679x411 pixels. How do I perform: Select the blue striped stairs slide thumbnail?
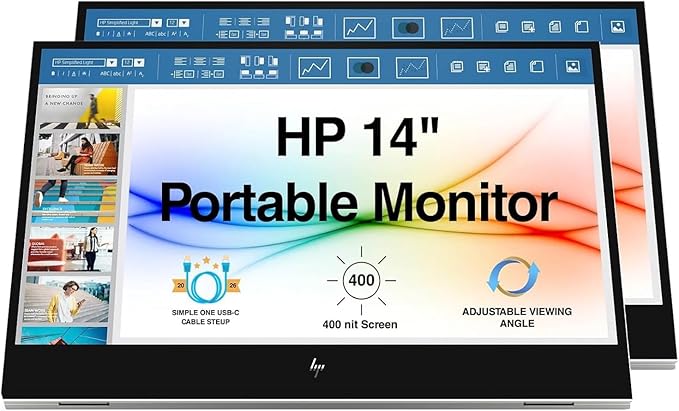click(x=75, y=202)
